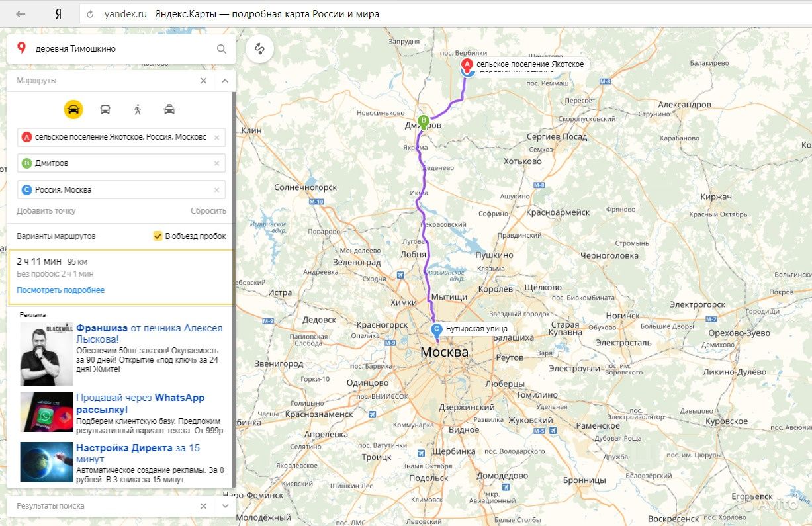Click the bearded man ad thumbnail
This screenshot has width=812, height=526.
coord(46,354)
